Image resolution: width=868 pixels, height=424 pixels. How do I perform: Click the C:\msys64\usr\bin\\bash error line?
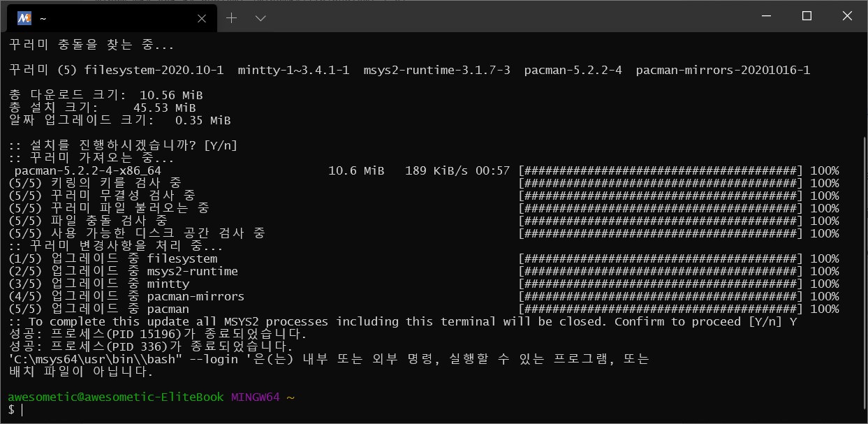pyautogui.click(x=328, y=359)
